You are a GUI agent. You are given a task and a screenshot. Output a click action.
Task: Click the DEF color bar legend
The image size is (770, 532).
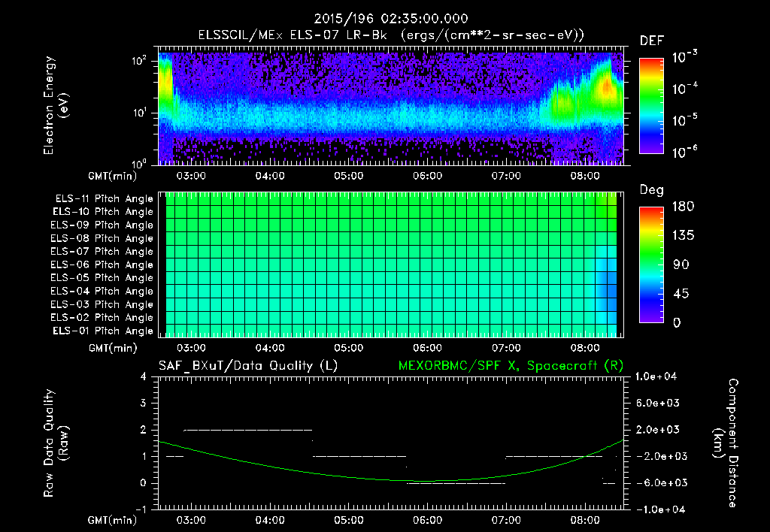(651, 106)
